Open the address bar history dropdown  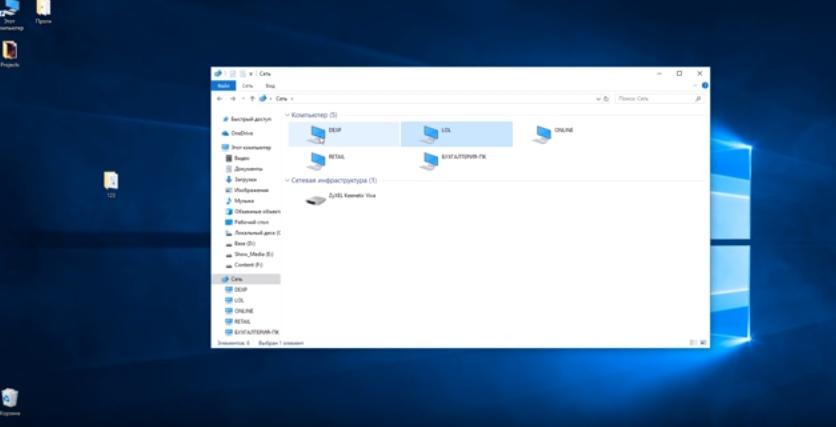pos(598,99)
